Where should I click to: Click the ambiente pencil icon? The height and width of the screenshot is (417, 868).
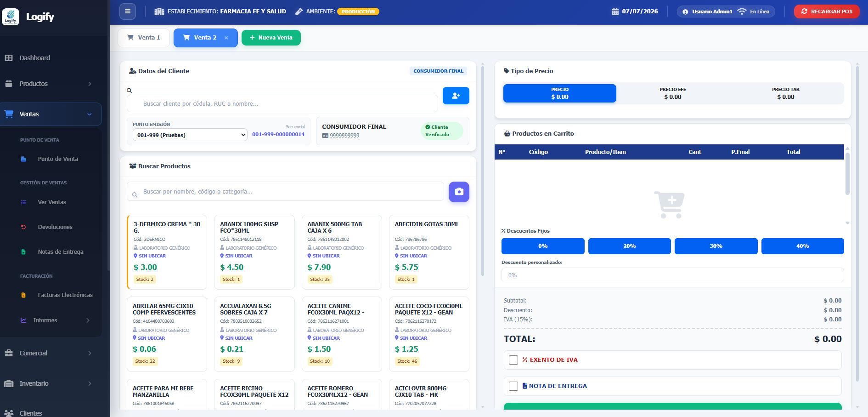(299, 11)
